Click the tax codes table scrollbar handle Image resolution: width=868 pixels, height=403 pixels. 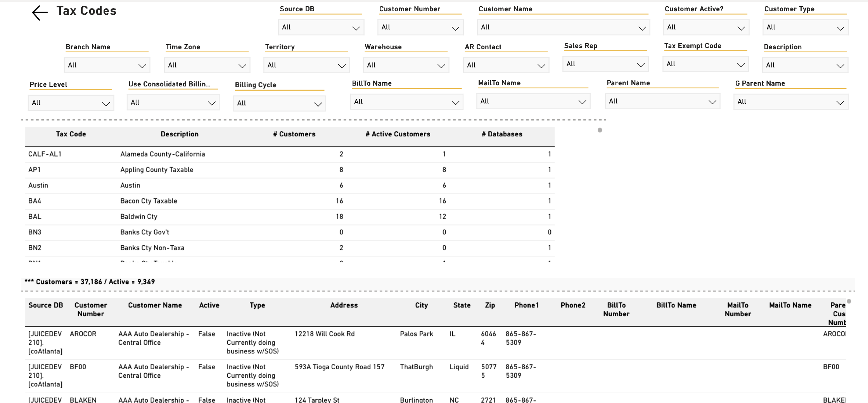tap(600, 130)
